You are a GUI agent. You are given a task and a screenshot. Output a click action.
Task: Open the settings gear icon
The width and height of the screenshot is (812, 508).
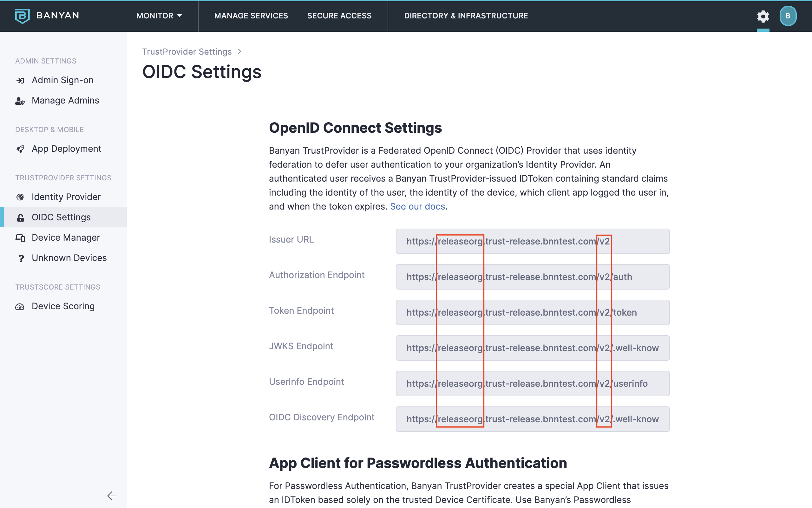pos(763,16)
